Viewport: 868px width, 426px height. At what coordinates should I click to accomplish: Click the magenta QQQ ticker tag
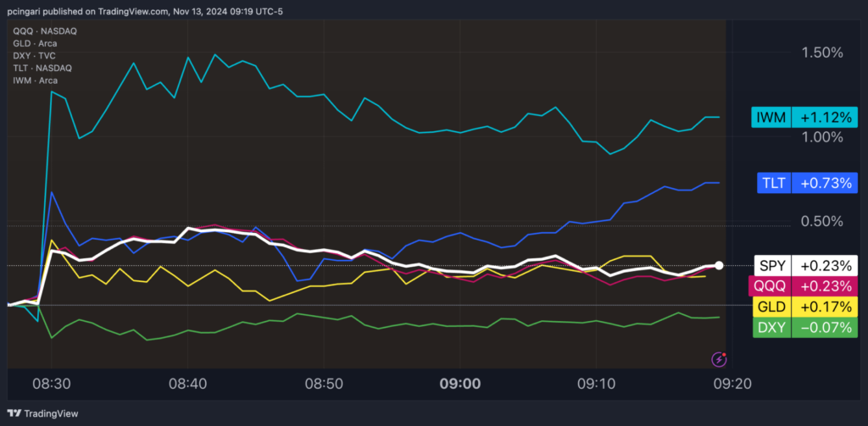(x=771, y=286)
